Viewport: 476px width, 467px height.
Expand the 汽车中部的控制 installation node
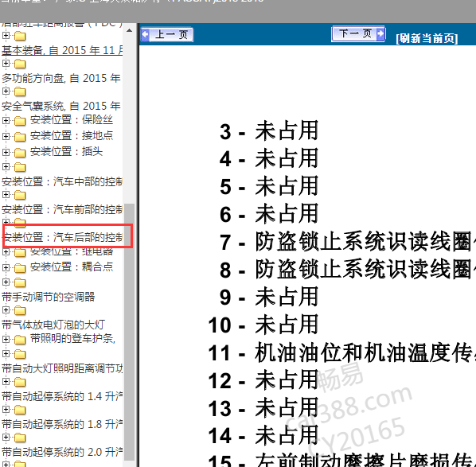pyautogui.click(x=6, y=166)
